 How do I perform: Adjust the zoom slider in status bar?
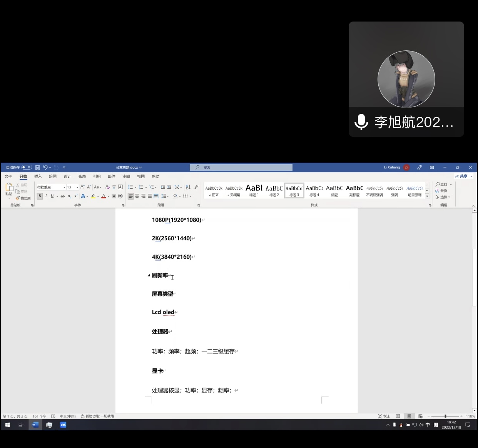[x=445, y=416]
